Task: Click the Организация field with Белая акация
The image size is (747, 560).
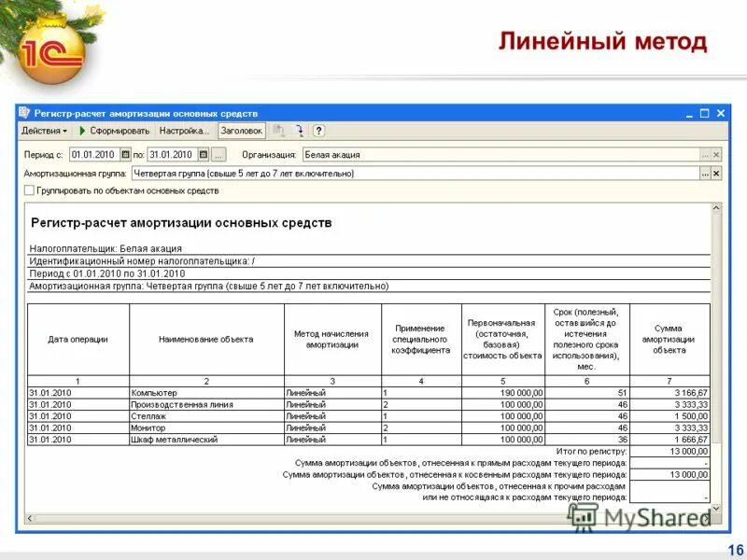Action: 501,155
